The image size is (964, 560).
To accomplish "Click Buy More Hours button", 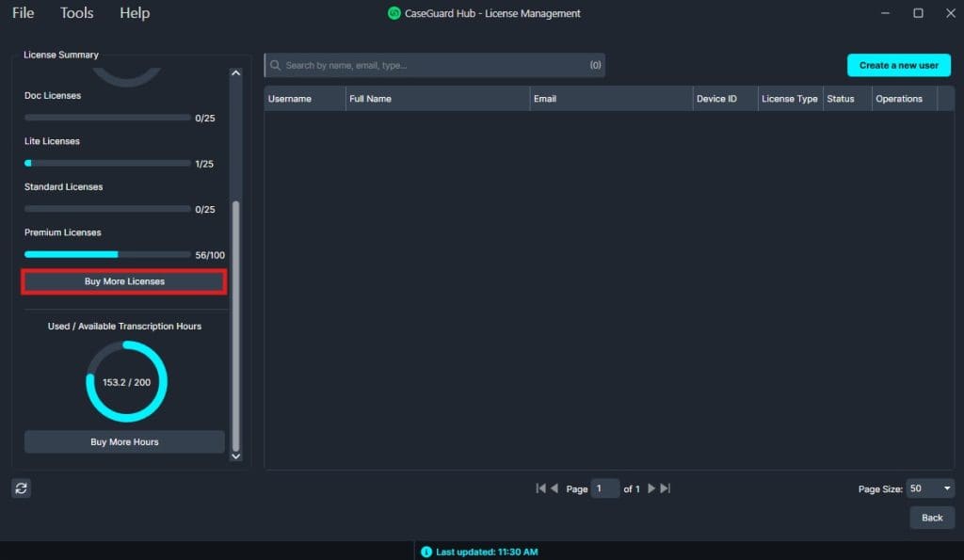I will coord(124,442).
